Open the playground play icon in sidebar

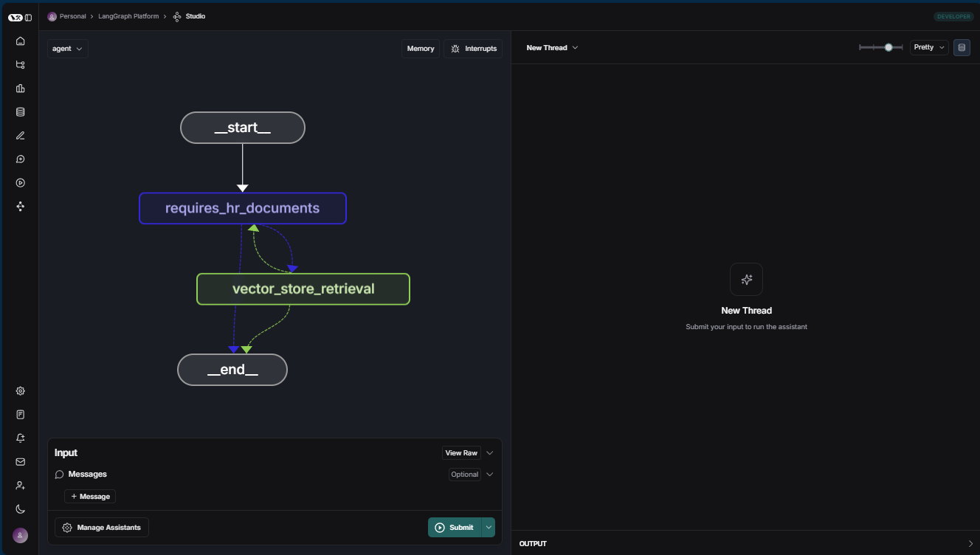click(x=20, y=182)
